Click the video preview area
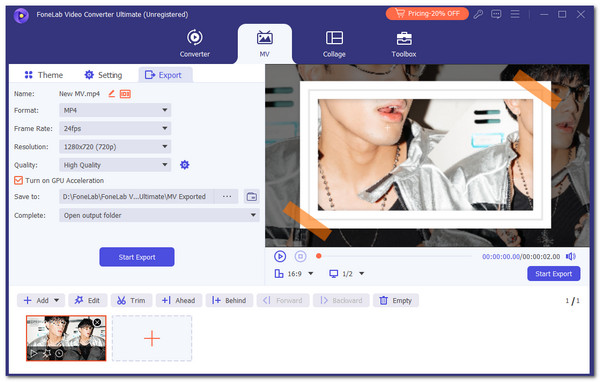 point(427,155)
